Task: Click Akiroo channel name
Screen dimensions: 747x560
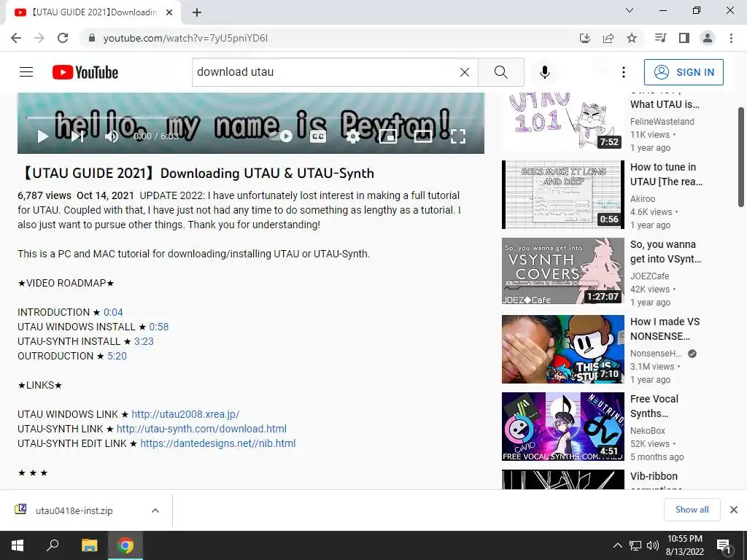Action: (643, 199)
